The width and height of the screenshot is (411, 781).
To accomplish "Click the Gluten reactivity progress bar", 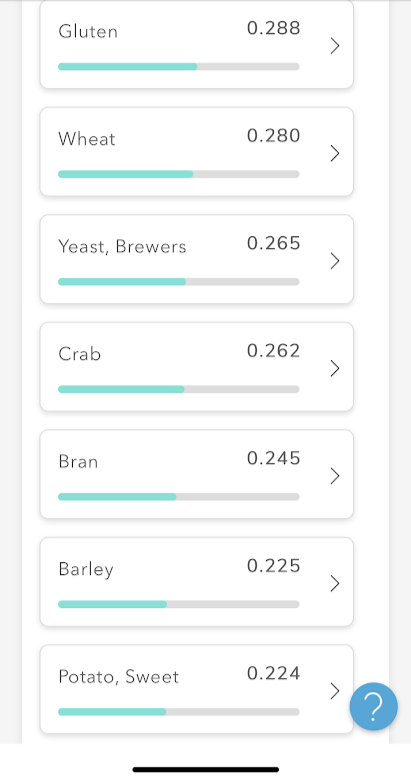I will pyautogui.click(x=178, y=67).
